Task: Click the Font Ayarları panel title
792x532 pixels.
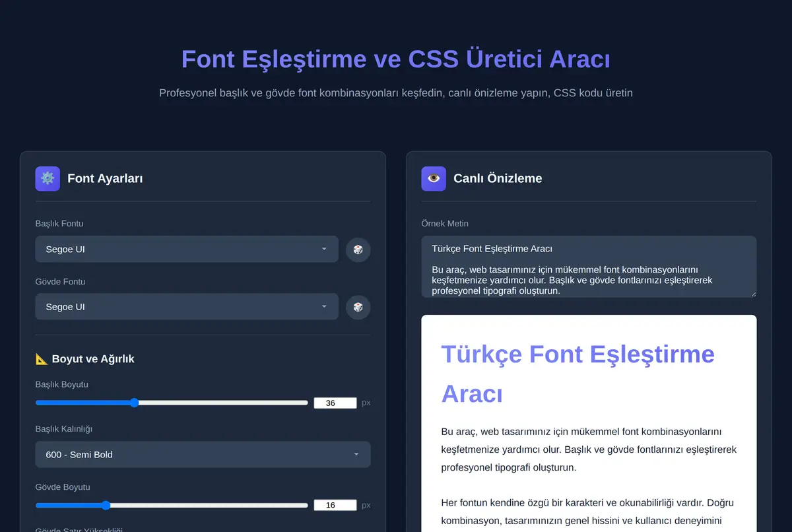Action: click(105, 178)
